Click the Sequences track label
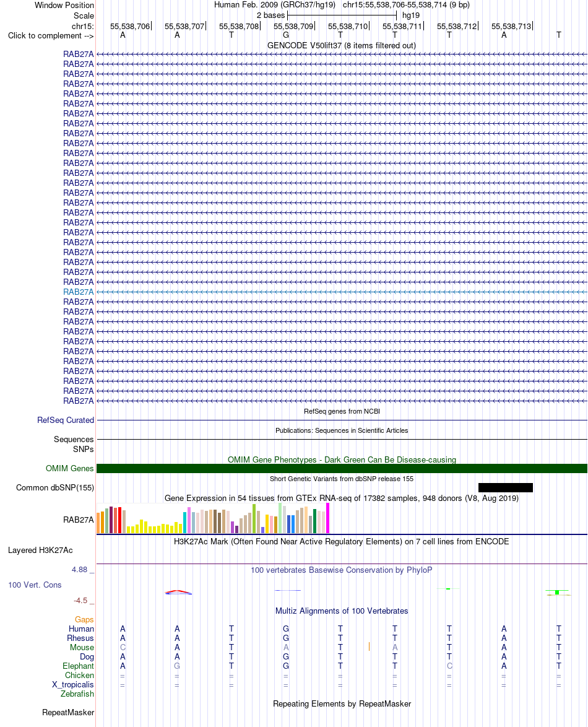Viewport: 588px width, 727px height. point(74,439)
